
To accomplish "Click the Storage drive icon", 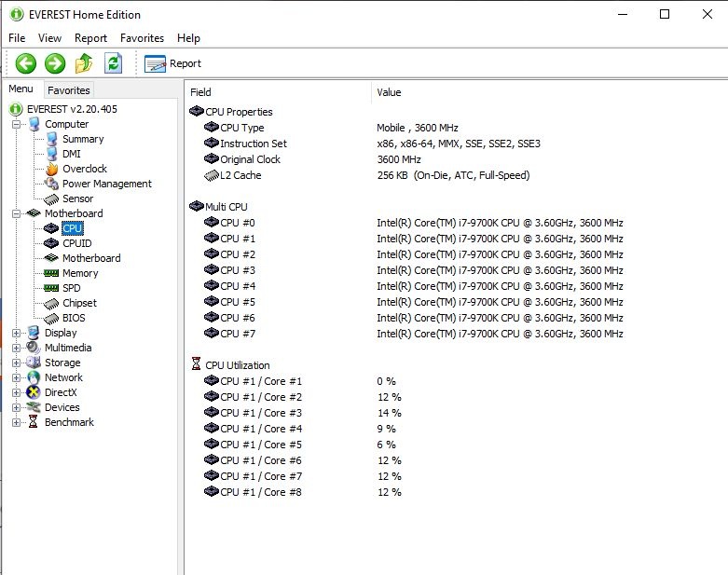I will pyautogui.click(x=34, y=362).
